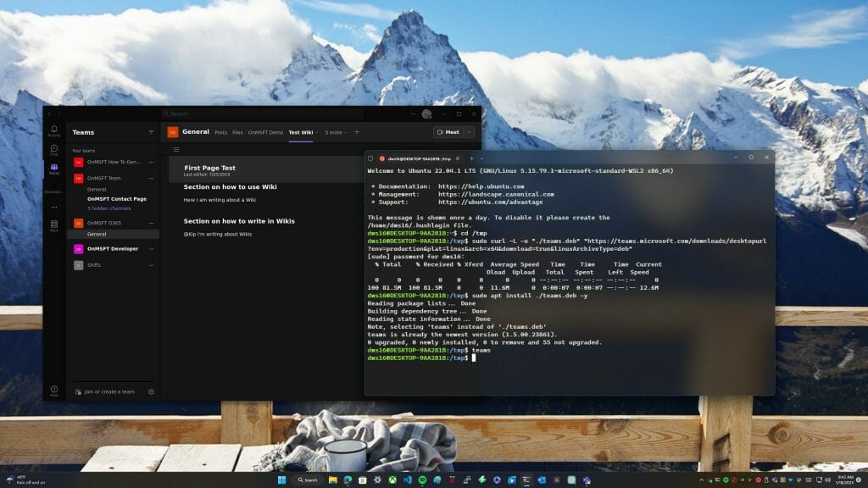
Task: Open Visual Studio Code from taskbar
Action: click(x=408, y=480)
